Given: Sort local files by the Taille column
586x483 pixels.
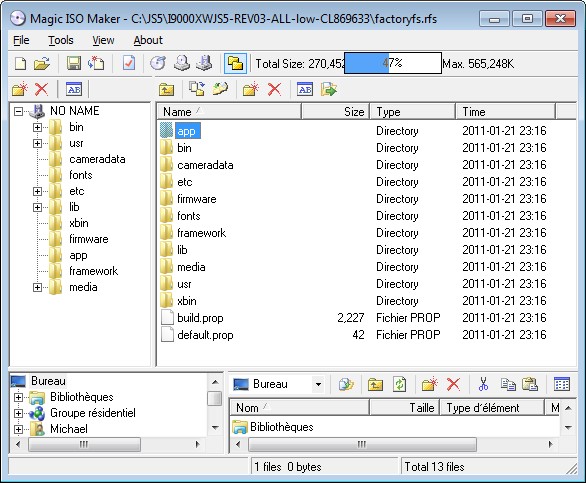Looking at the screenshot, I should [405, 407].
